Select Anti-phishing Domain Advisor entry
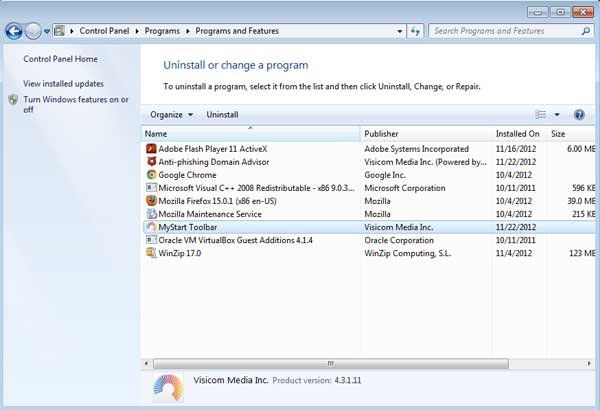The image size is (600, 410). click(x=214, y=162)
